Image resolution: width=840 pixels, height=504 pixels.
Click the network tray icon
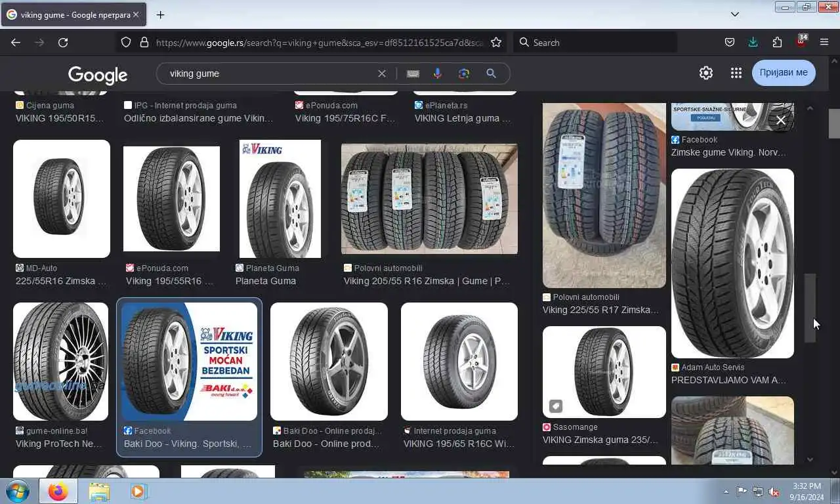758,492
